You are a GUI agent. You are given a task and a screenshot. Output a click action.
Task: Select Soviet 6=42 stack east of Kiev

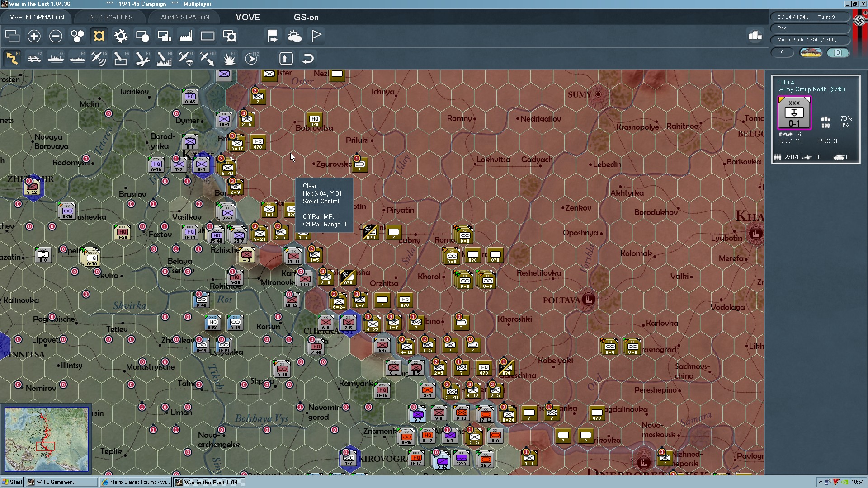point(227,167)
